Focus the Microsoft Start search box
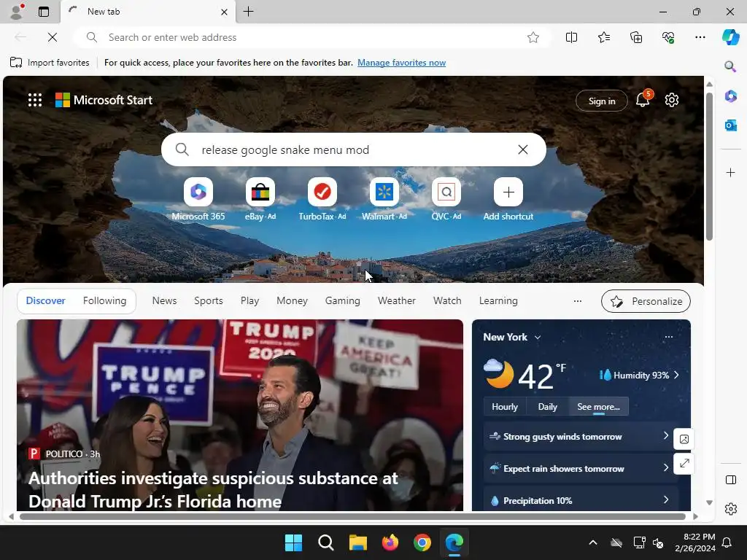Viewport: 747px width, 560px height. click(x=354, y=149)
